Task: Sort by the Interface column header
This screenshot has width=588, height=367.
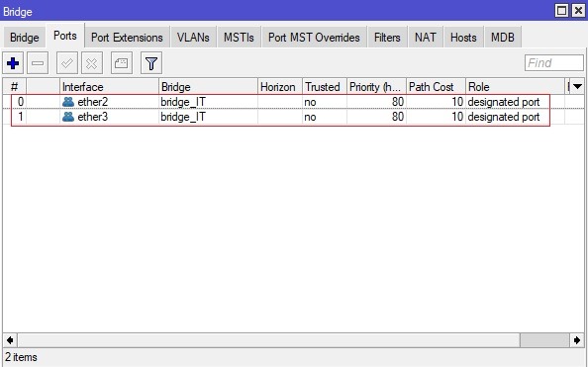Action: [x=109, y=87]
